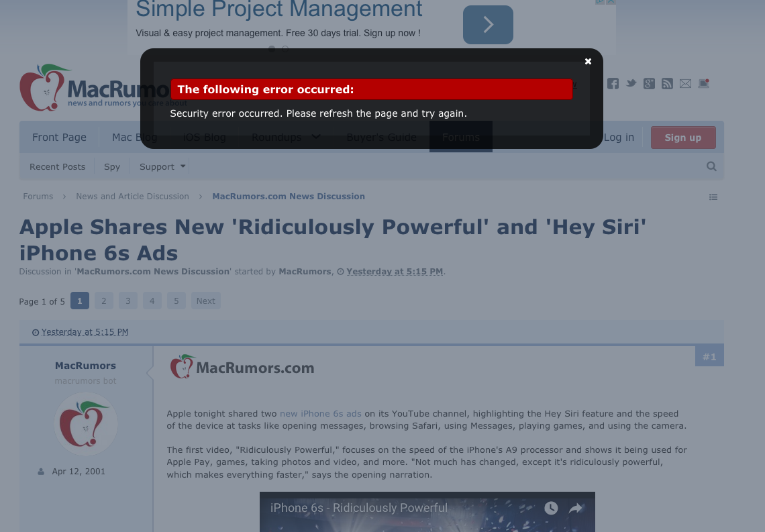Viewport: 765px width, 532px height.
Task: Click the advertisement arrow button
Action: coord(488,25)
